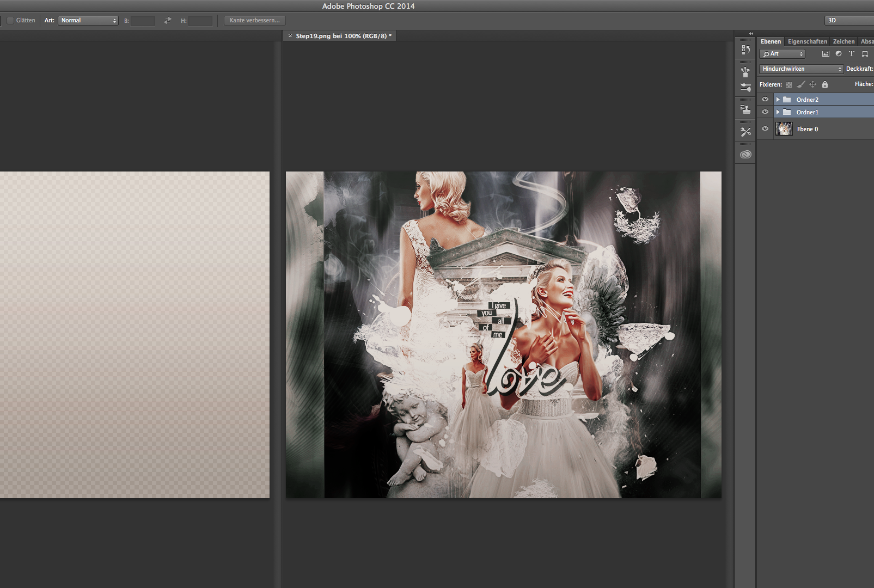Enable the Glätten checkbox
This screenshot has width=874, height=588.
(x=10, y=21)
